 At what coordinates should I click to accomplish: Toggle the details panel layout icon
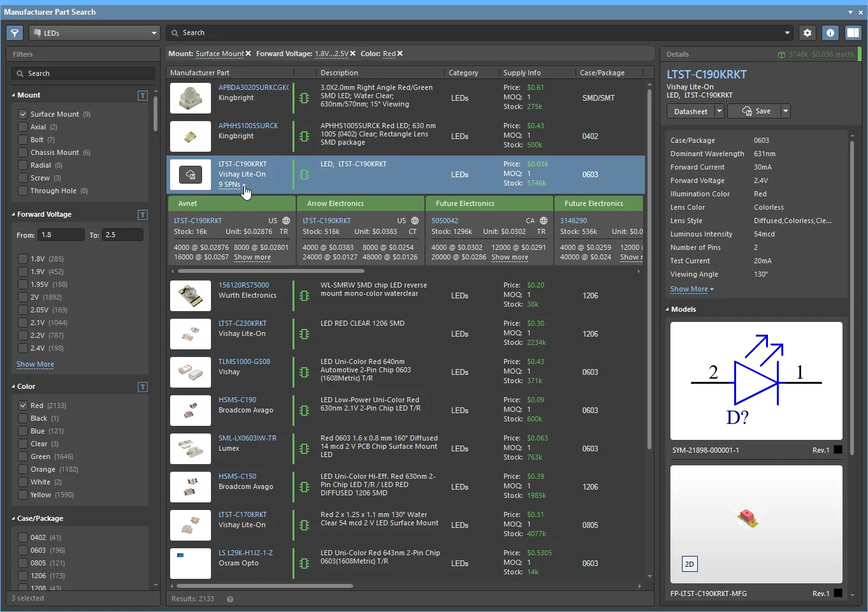pyautogui.click(x=853, y=33)
